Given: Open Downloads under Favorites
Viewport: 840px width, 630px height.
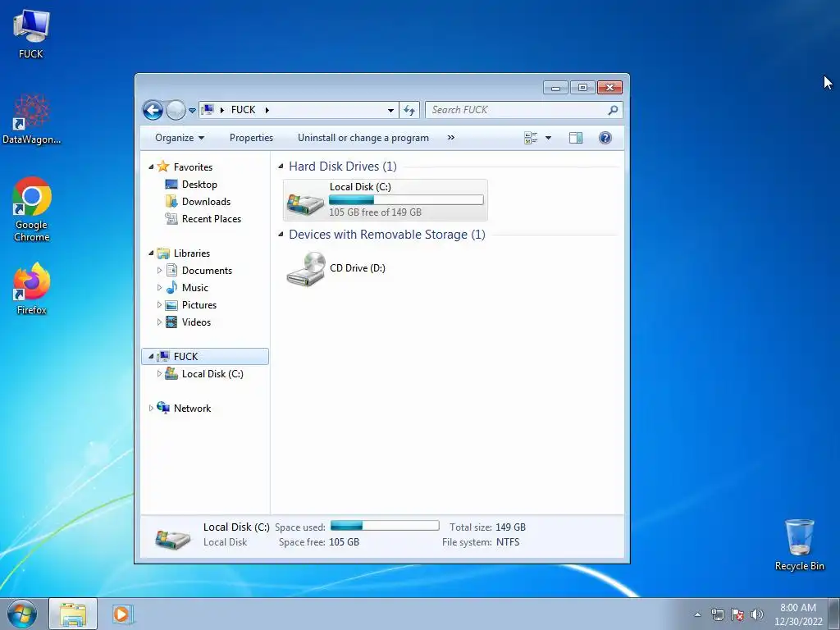Looking at the screenshot, I should [206, 202].
